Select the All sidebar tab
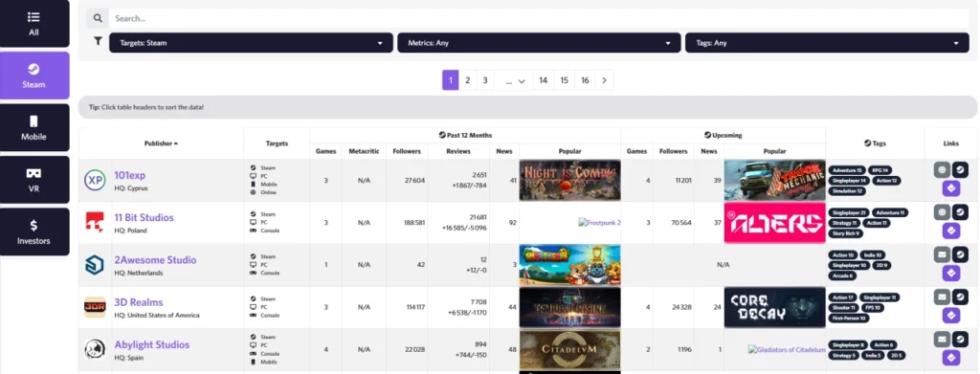Screen dimensions: 980x374 click(x=34, y=24)
